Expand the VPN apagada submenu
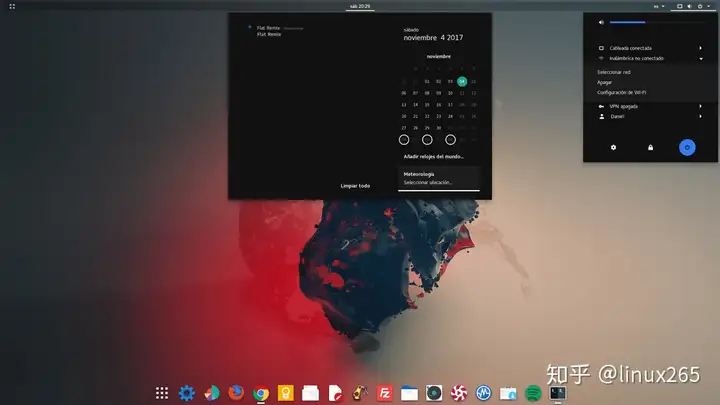 (x=650, y=106)
